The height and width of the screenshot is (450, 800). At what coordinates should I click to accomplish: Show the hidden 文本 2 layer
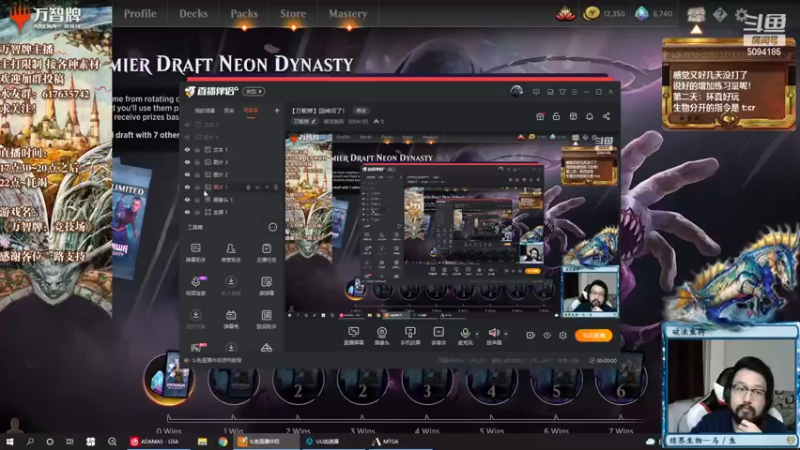click(187, 124)
